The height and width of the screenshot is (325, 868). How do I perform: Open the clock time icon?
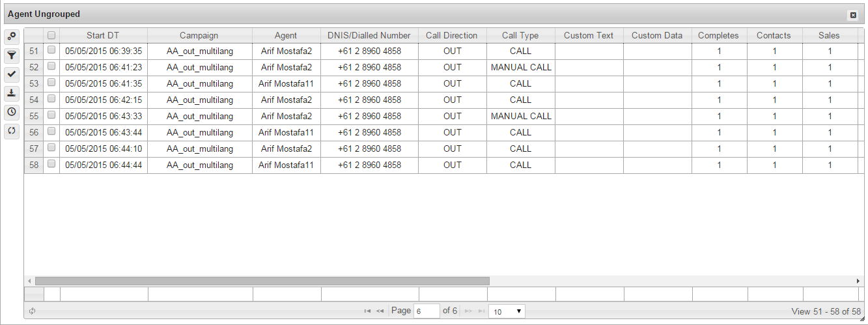tap(11, 112)
